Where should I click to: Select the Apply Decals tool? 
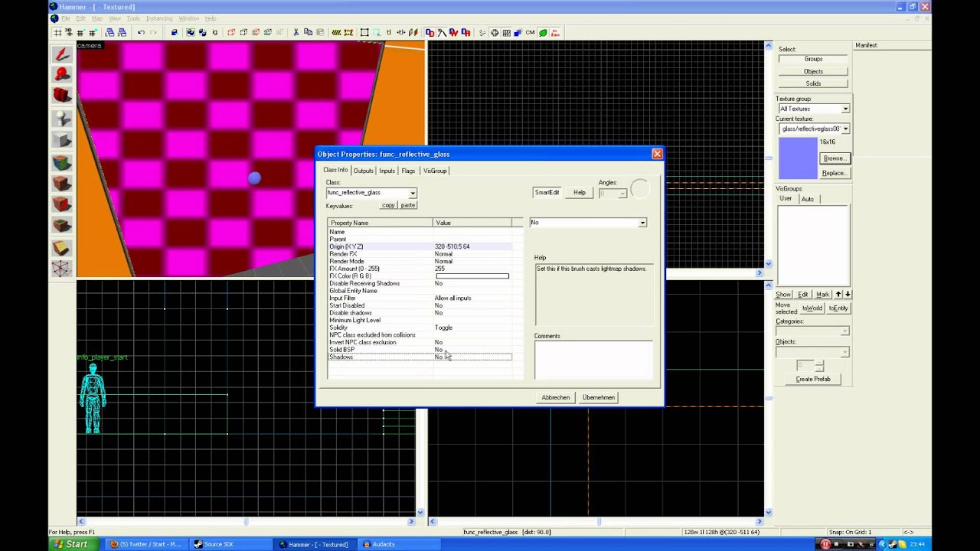(x=62, y=204)
